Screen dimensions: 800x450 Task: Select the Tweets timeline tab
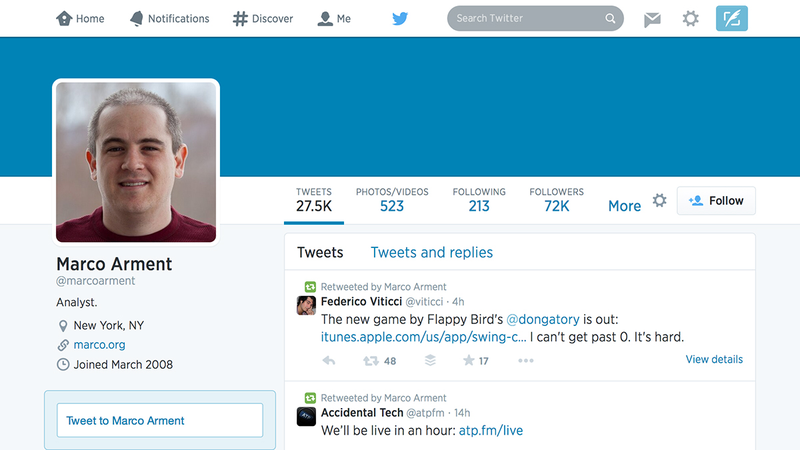coord(320,253)
